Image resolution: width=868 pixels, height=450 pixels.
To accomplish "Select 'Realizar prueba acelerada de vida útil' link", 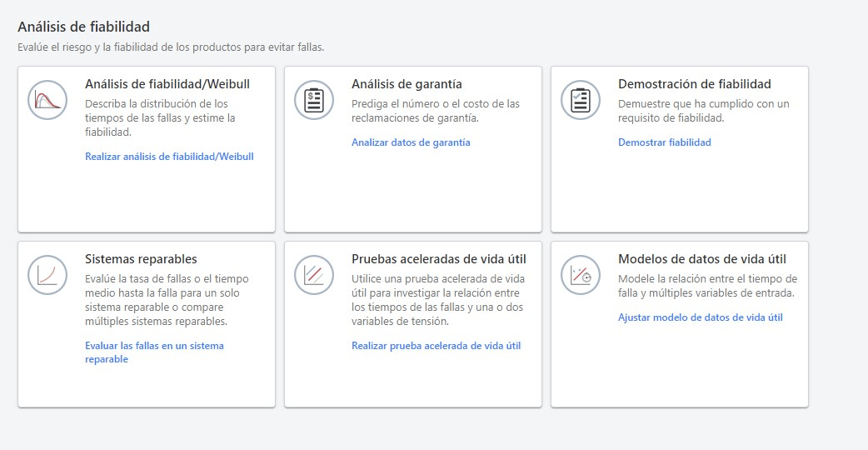I will pyautogui.click(x=436, y=346).
